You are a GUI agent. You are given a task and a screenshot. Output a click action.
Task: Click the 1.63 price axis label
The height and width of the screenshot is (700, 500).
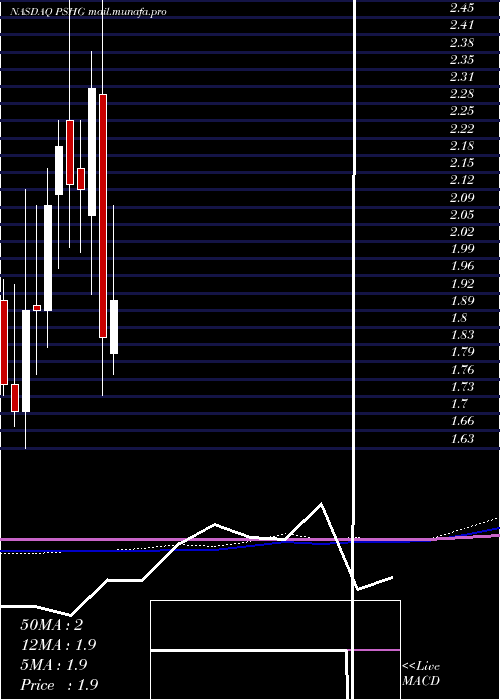click(x=462, y=438)
